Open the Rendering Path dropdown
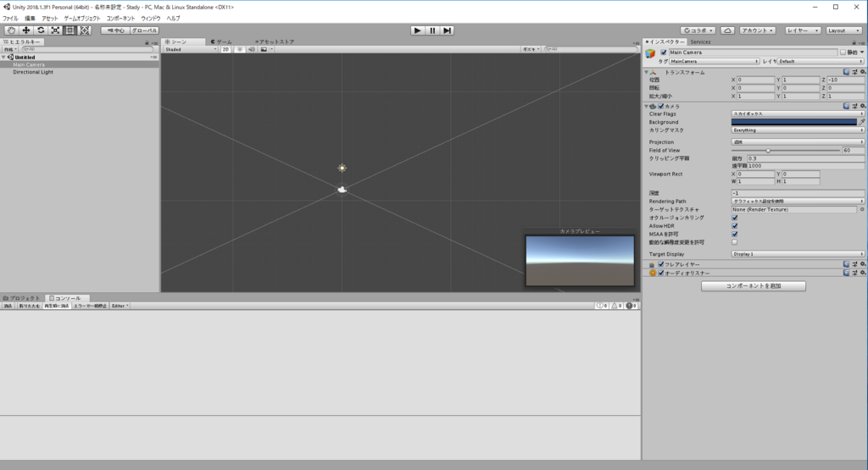 click(798, 202)
